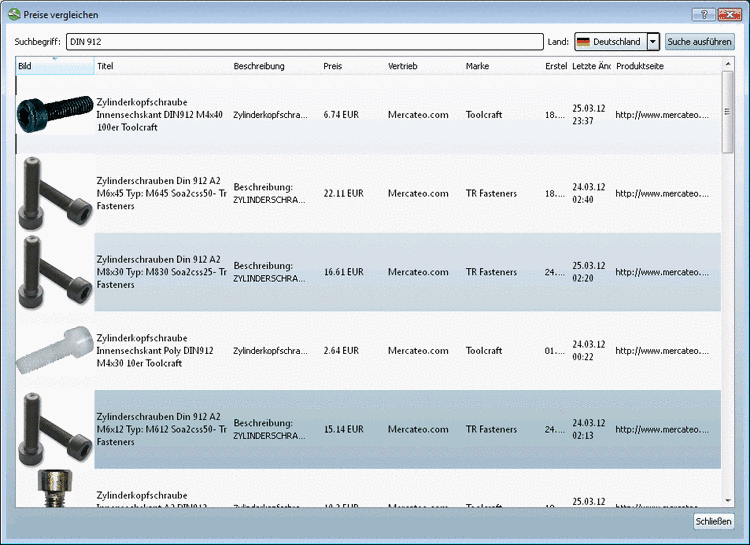Click TR Fasteners brand in the M6x45 row
This screenshot has height=545, width=750.
tap(491, 193)
